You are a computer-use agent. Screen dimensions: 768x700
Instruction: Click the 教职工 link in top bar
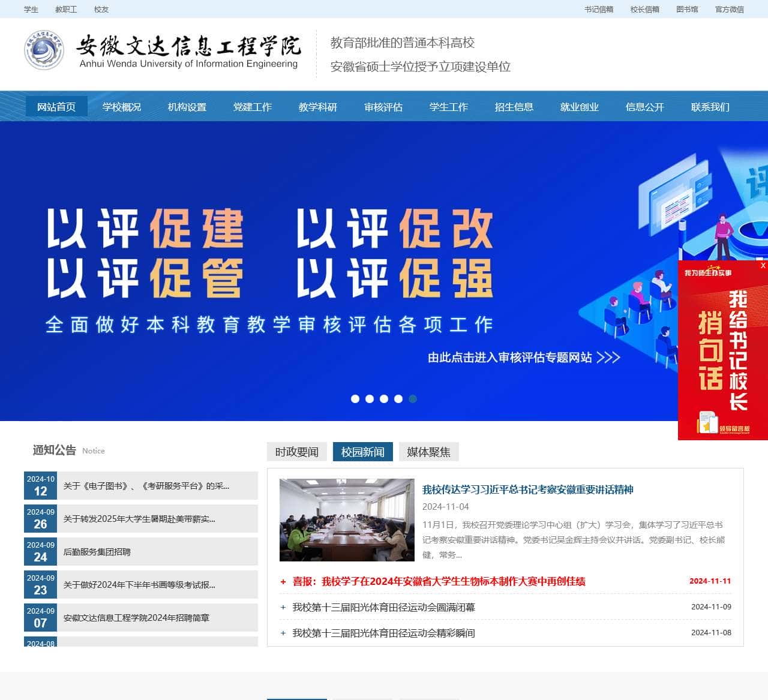pyautogui.click(x=66, y=9)
